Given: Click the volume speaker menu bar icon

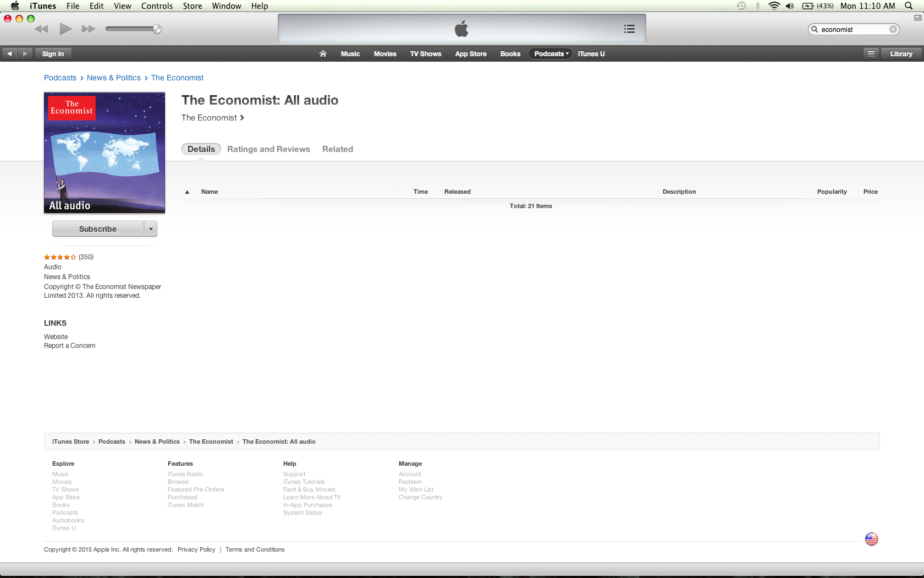Looking at the screenshot, I should (790, 6).
